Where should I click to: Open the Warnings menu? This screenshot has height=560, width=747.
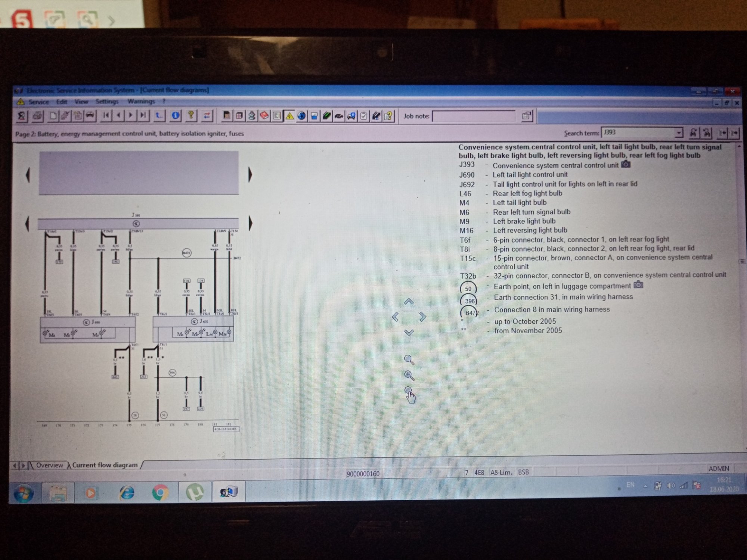coord(141,102)
